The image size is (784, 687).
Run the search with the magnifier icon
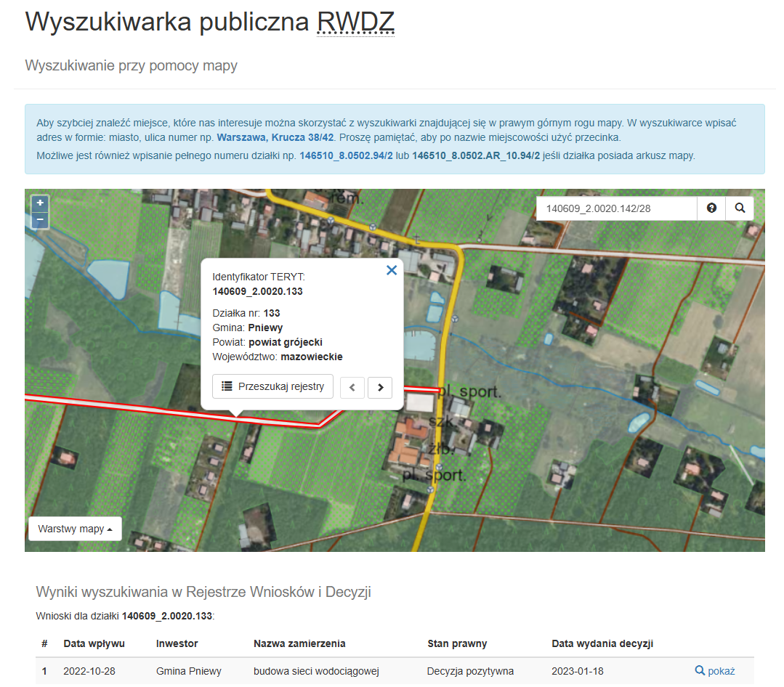tap(740, 208)
